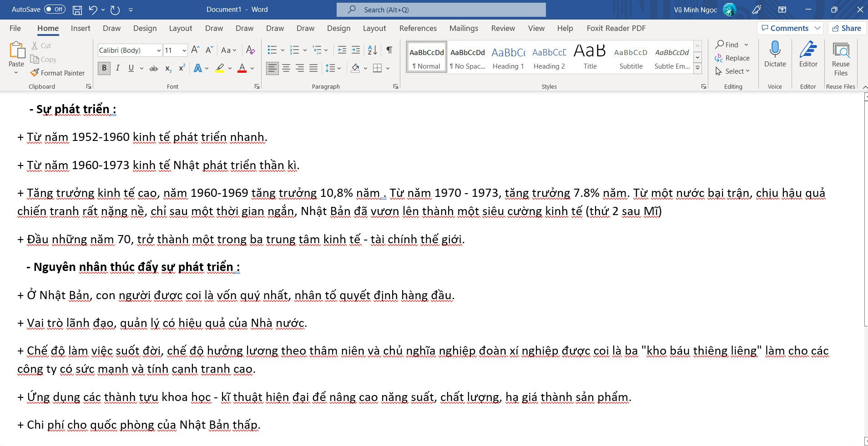Click the Share button
The width and height of the screenshot is (868, 446).
pyautogui.click(x=847, y=28)
